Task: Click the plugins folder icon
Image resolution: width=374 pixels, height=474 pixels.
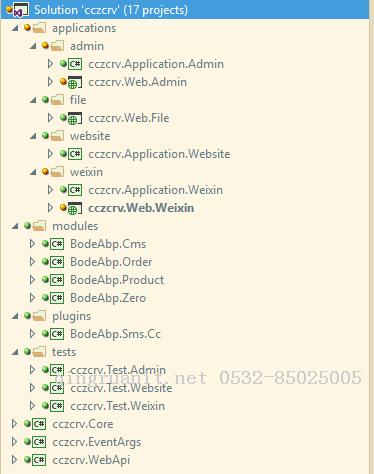Action: (x=39, y=316)
